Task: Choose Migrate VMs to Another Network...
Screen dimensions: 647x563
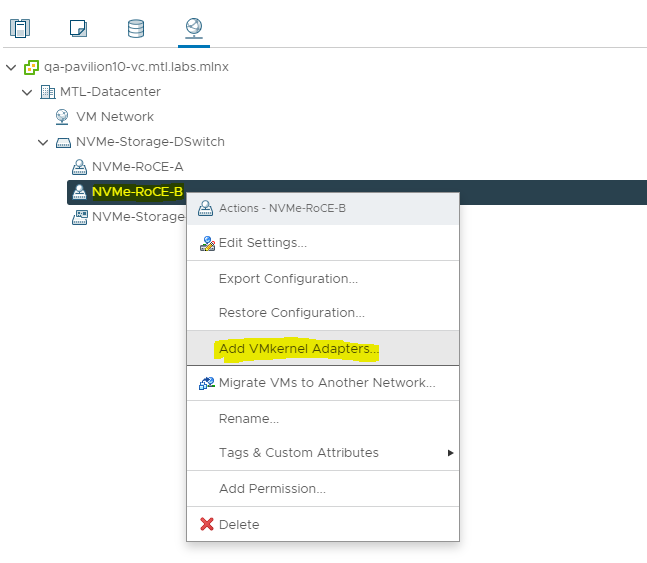Action: pos(323,383)
